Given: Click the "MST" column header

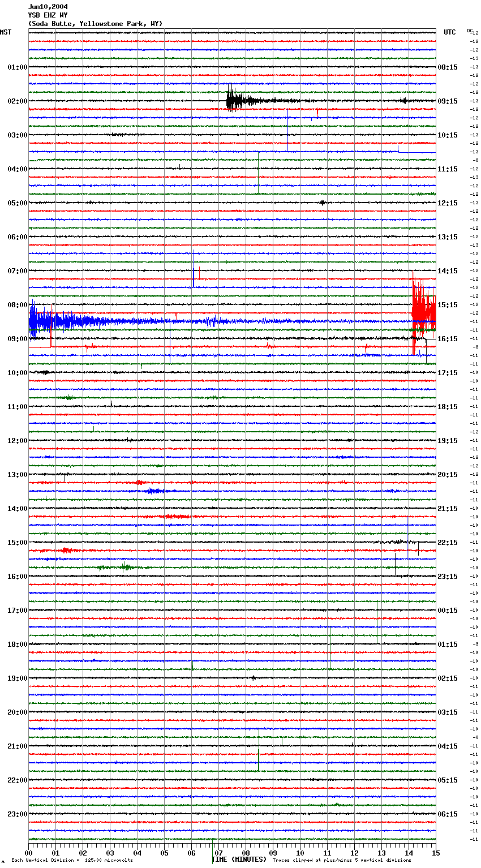Looking at the screenshot, I should [6, 32].
